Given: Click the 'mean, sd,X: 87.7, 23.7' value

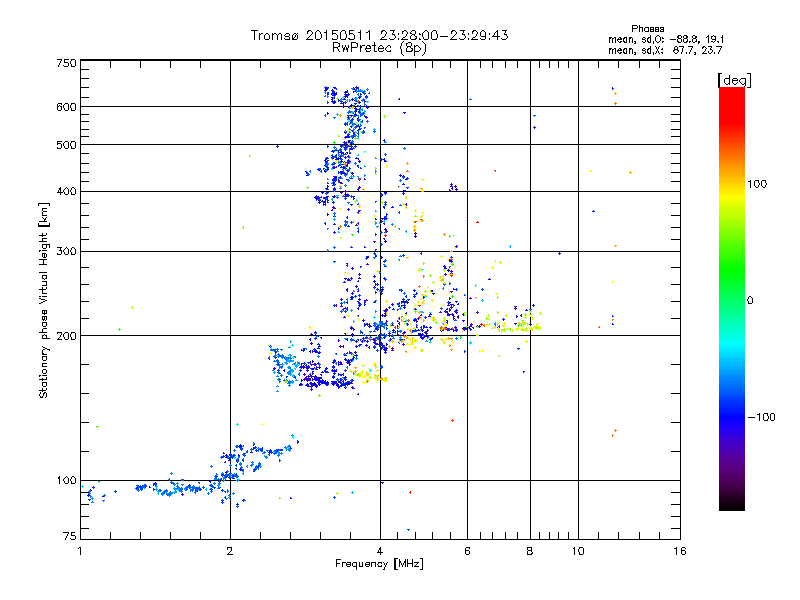Looking at the screenshot, I should [x=665, y=50].
